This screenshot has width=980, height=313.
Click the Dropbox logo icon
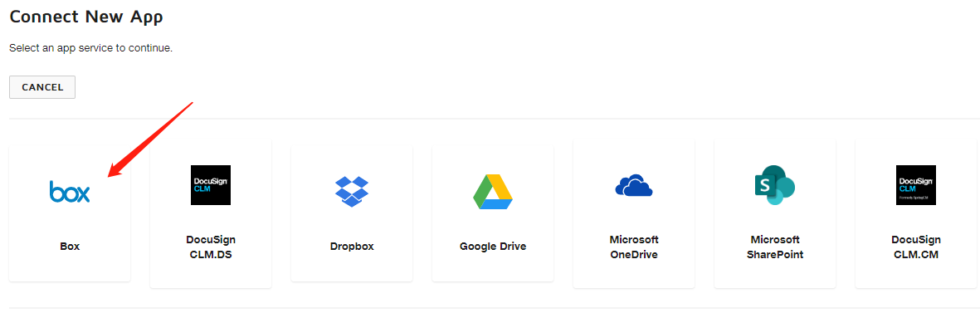click(352, 192)
